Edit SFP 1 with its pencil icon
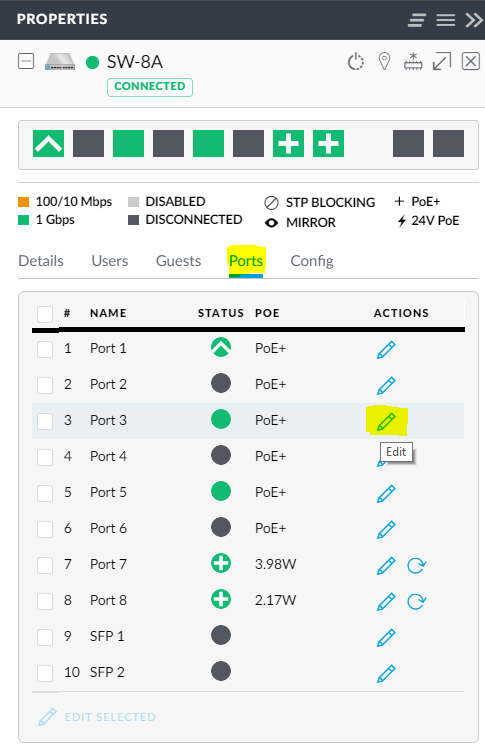This screenshot has width=485, height=746. 386,638
